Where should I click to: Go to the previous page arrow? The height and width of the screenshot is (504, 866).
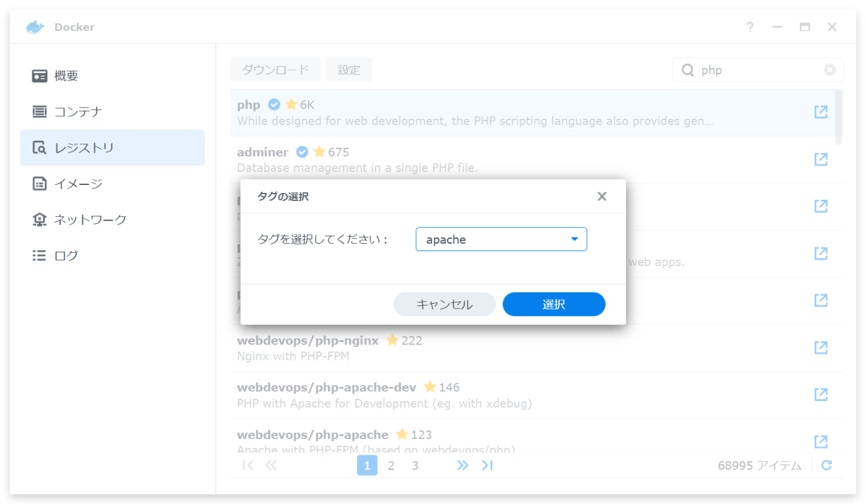click(271, 466)
